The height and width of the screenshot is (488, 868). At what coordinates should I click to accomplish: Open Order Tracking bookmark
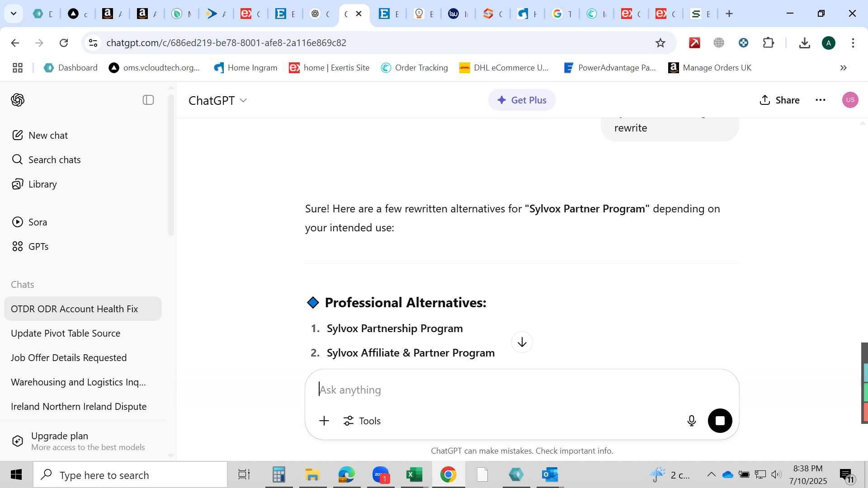[x=415, y=68]
